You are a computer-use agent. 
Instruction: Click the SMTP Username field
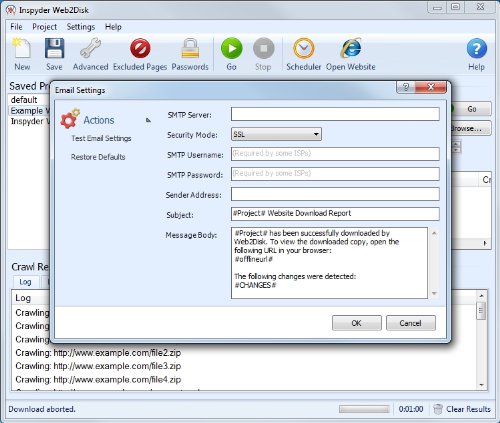click(x=335, y=154)
